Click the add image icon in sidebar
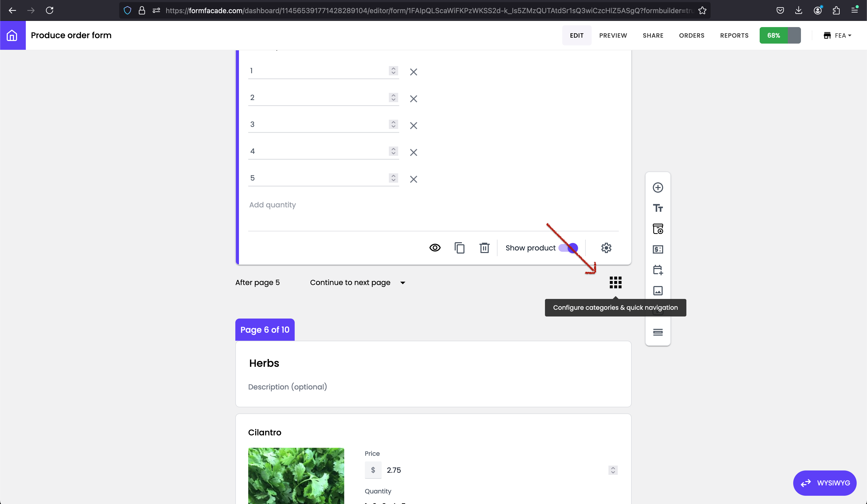 click(x=658, y=291)
